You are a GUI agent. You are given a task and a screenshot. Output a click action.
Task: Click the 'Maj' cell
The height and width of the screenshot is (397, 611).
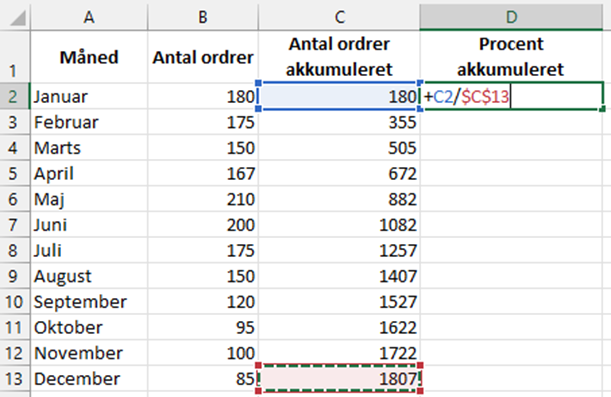coord(89,199)
